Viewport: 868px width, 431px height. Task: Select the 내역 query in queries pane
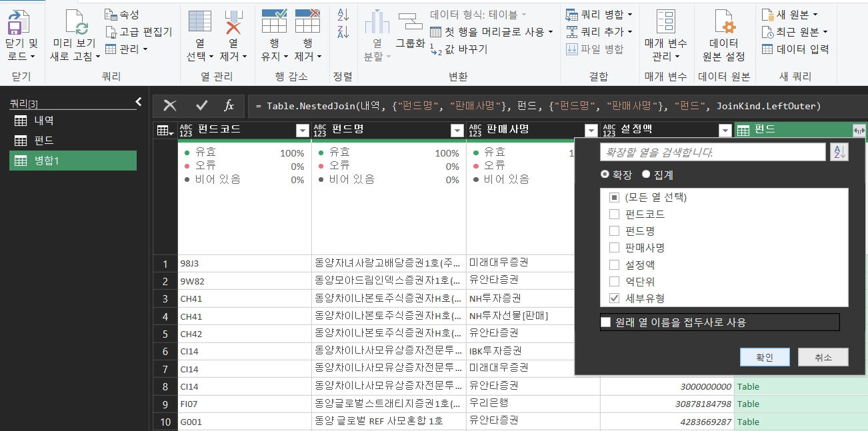(44, 121)
